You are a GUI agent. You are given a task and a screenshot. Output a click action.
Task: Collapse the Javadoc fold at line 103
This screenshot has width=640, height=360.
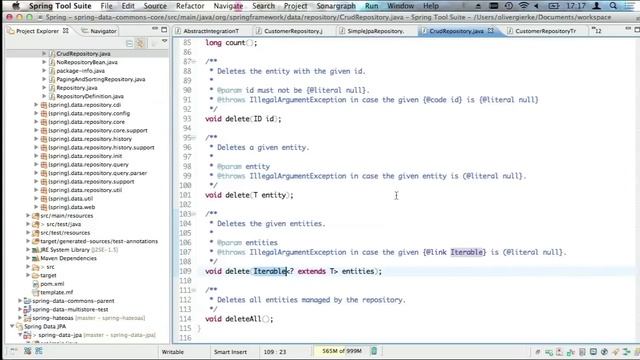(194, 214)
